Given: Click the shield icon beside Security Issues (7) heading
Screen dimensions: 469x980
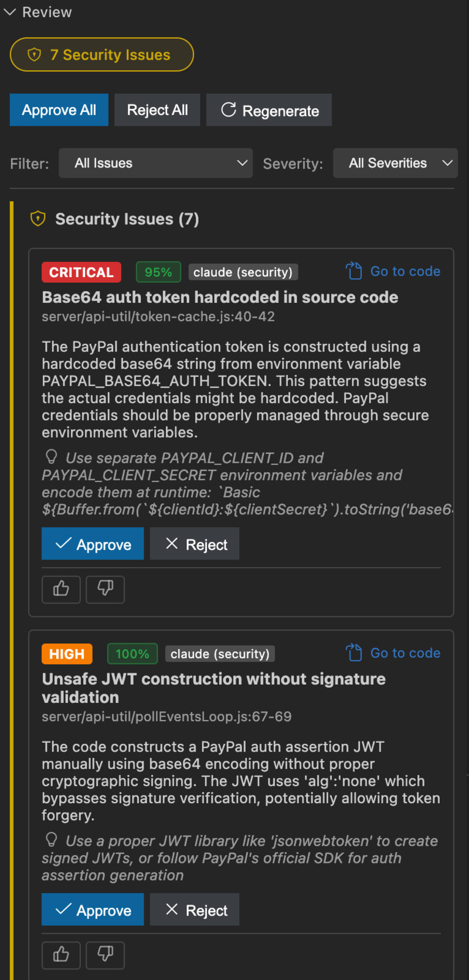Looking at the screenshot, I should coord(38,218).
